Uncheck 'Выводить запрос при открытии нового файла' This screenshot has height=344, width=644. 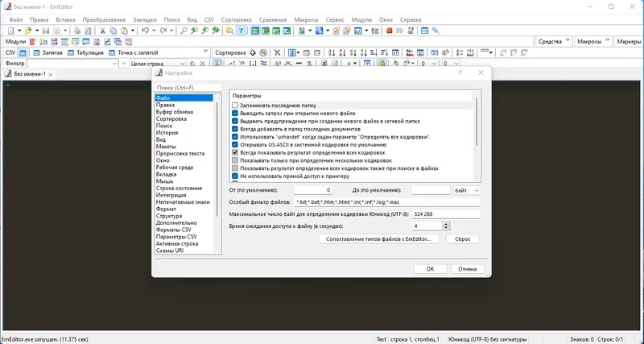(235, 114)
